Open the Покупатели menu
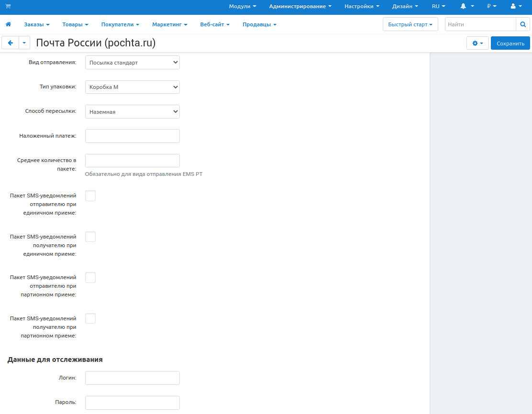The height and width of the screenshot is (414, 532). click(120, 24)
